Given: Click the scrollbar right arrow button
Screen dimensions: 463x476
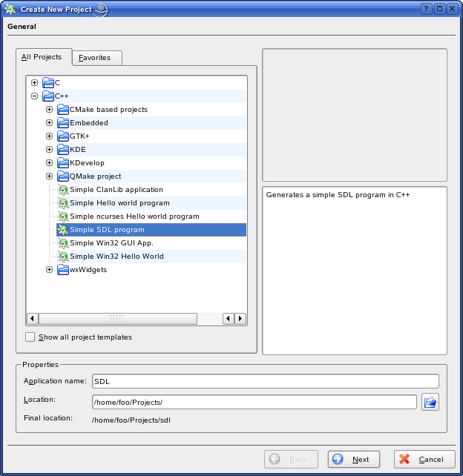Looking at the screenshot, I should (x=240, y=319).
